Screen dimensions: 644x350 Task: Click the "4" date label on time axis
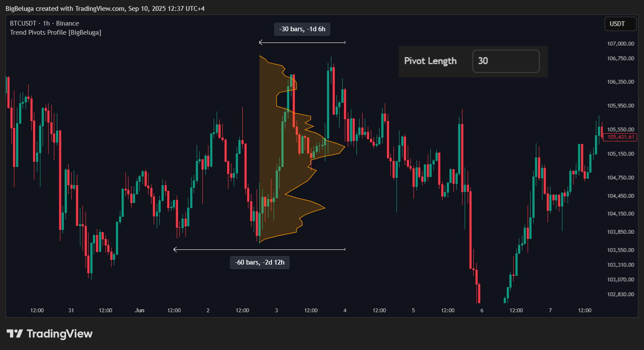(345, 311)
